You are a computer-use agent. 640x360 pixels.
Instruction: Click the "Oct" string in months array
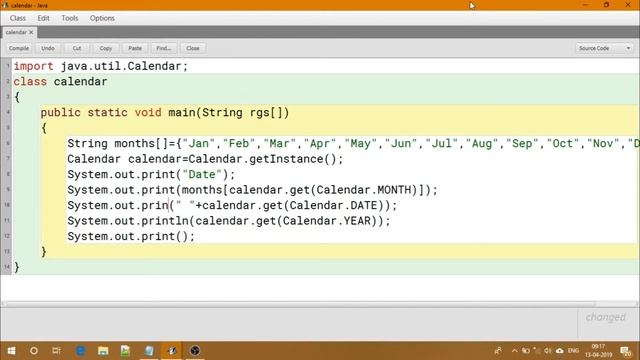(x=563, y=144)
